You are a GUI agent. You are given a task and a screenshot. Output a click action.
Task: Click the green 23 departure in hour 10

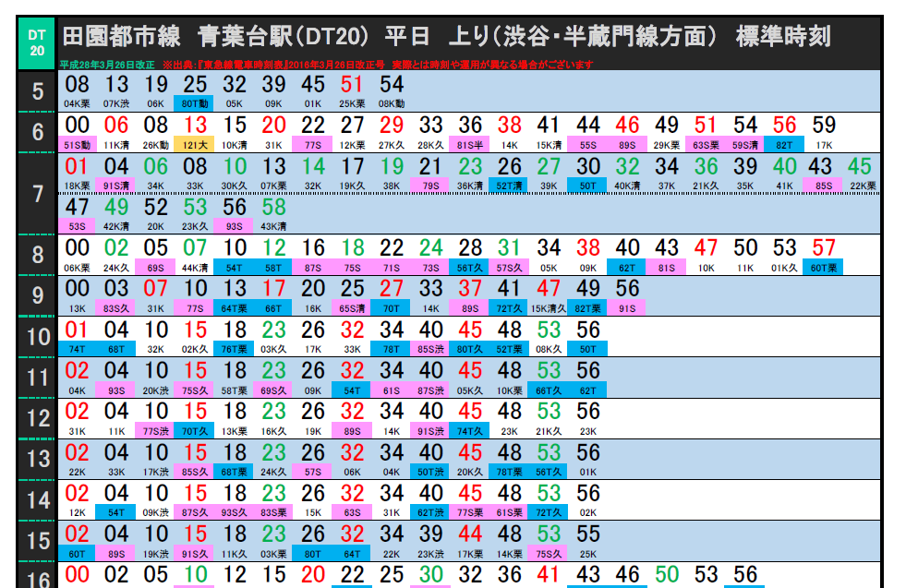pyautogui.click(x=273, y=330)
